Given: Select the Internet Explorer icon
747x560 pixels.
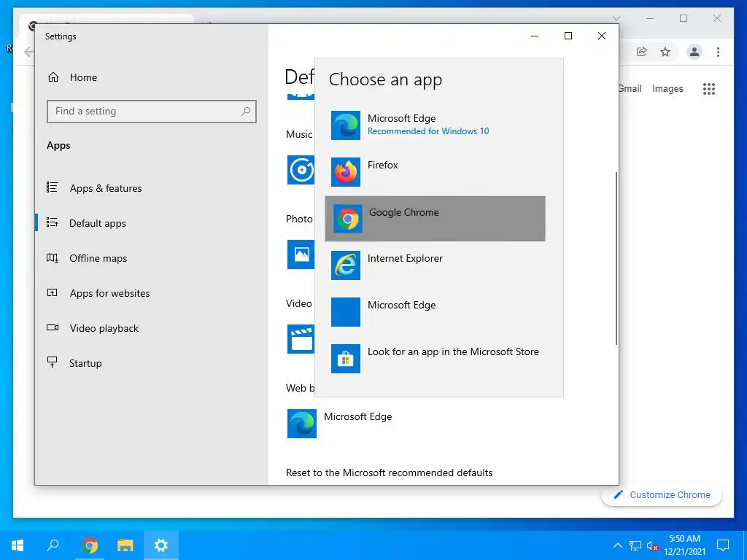Looking at the screenshot, I should (345, 265).
